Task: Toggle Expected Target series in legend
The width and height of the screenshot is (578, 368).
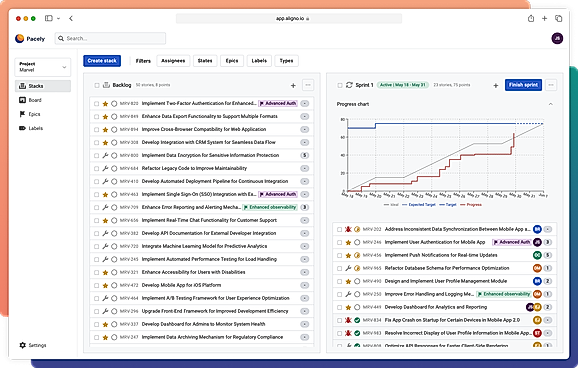Action: coord(419,205)
